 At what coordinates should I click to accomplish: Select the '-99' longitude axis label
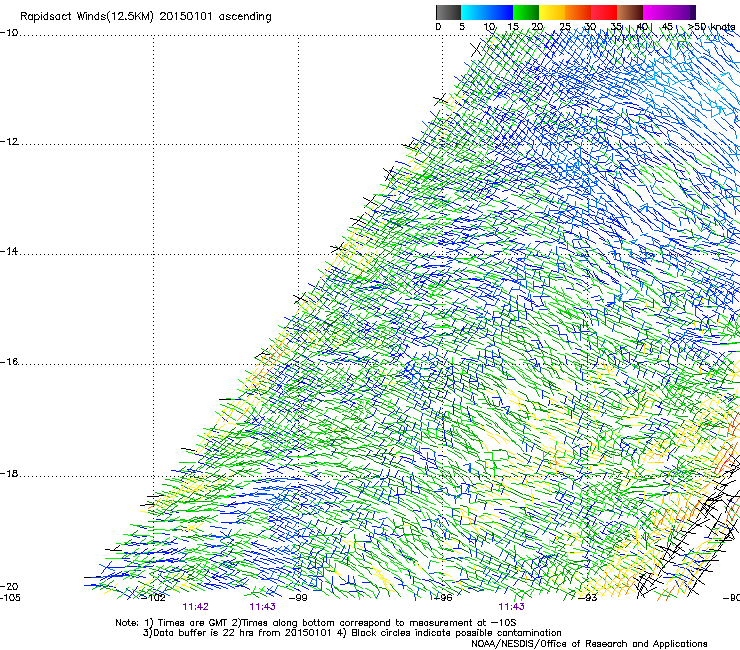(298, 598)
